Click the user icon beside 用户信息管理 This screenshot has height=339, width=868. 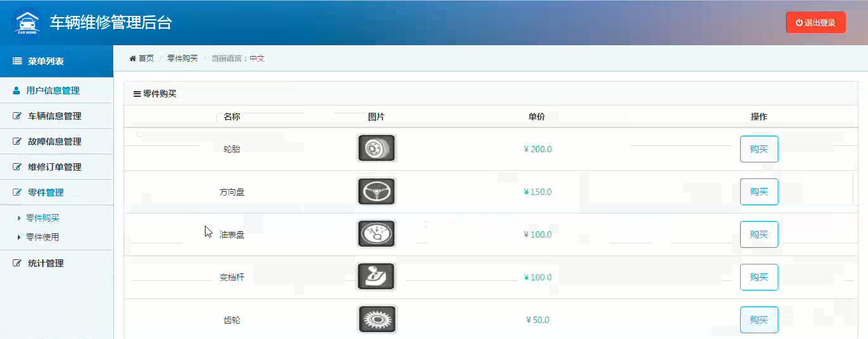pos(17,90)
